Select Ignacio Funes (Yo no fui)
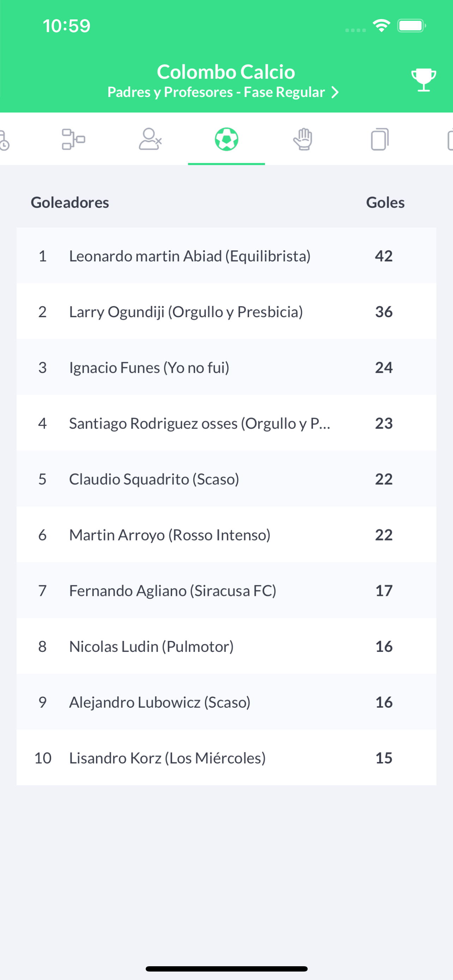453x980 pixels. coord(226,367)
